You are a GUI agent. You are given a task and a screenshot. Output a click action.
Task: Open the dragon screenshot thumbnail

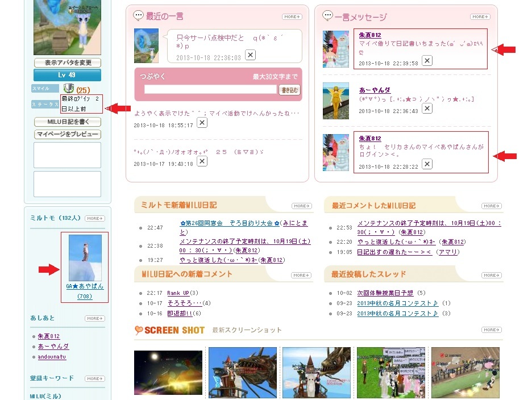(x=243, y=370)
